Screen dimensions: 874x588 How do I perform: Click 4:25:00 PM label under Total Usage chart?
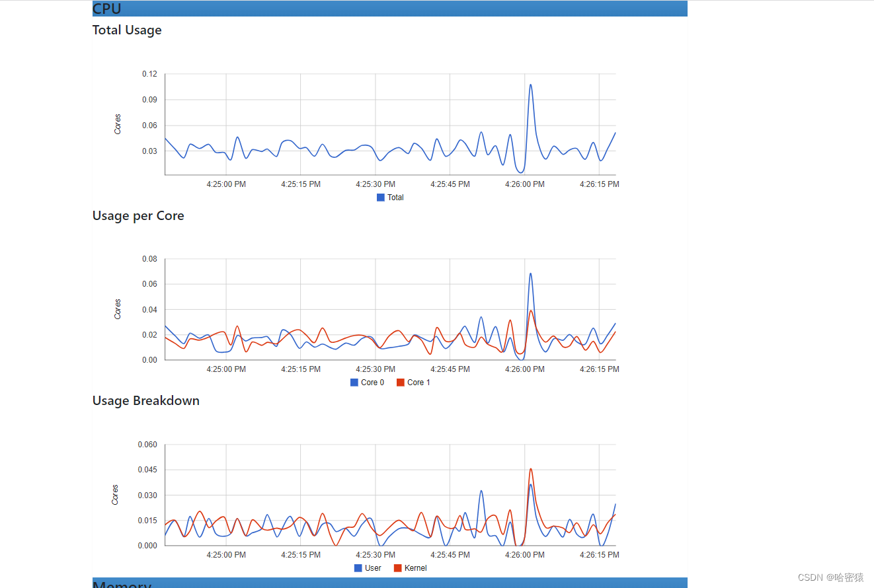[226, 184]
